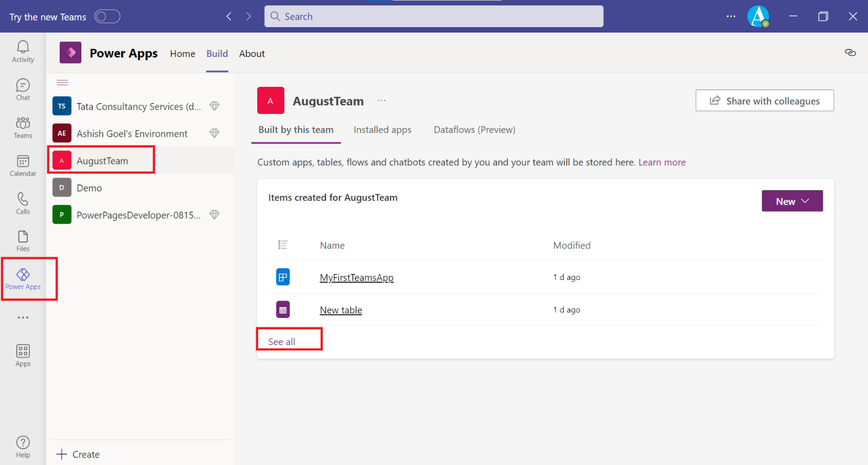Toggle the Try the new Teams switch
The image size is (868, 465).
point(107,17)
